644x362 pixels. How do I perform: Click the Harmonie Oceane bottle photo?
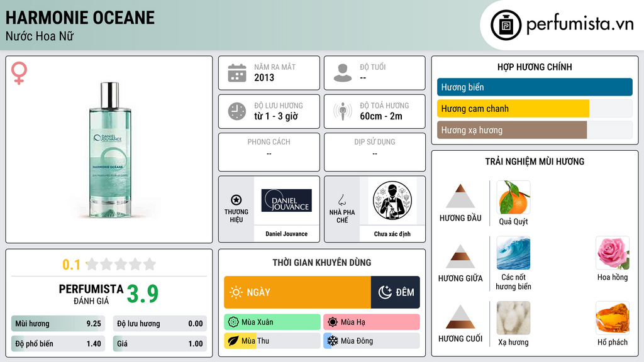[x=109, y=150]
